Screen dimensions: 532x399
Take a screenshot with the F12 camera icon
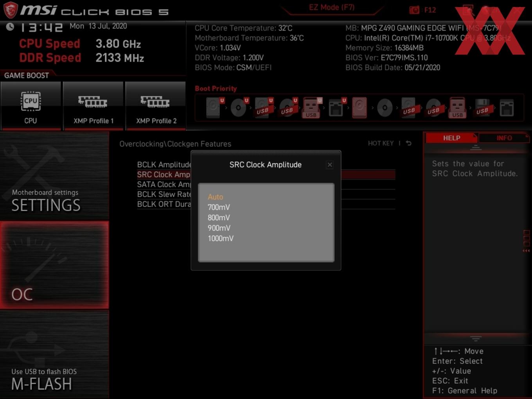tap(414, 10)
